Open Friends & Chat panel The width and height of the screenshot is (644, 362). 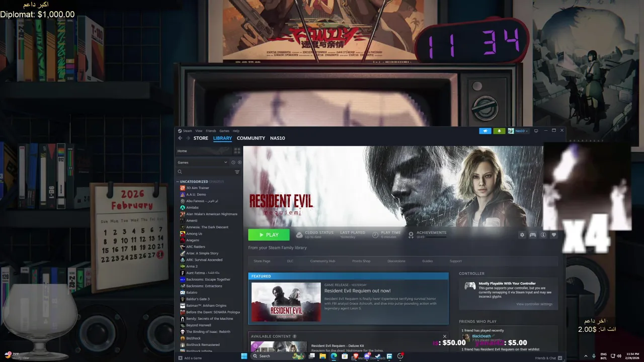coord(548,358)
